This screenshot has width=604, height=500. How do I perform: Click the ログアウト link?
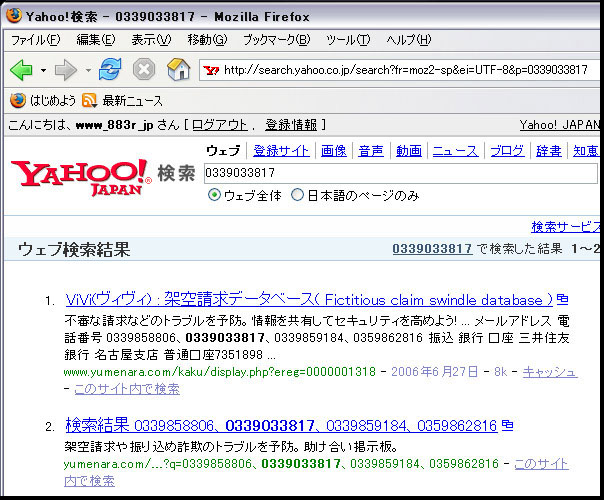(x=220, y=125)
